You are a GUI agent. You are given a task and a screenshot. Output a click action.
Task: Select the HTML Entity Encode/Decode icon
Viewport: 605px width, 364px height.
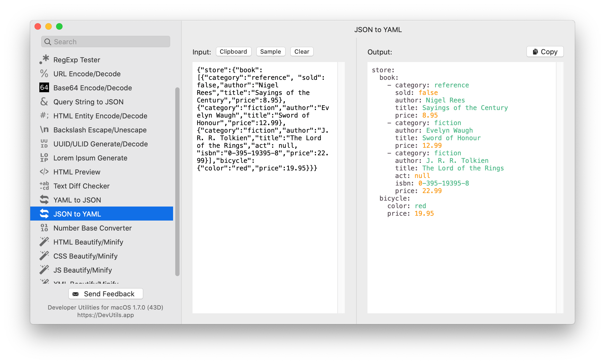(x=44, y=116)
